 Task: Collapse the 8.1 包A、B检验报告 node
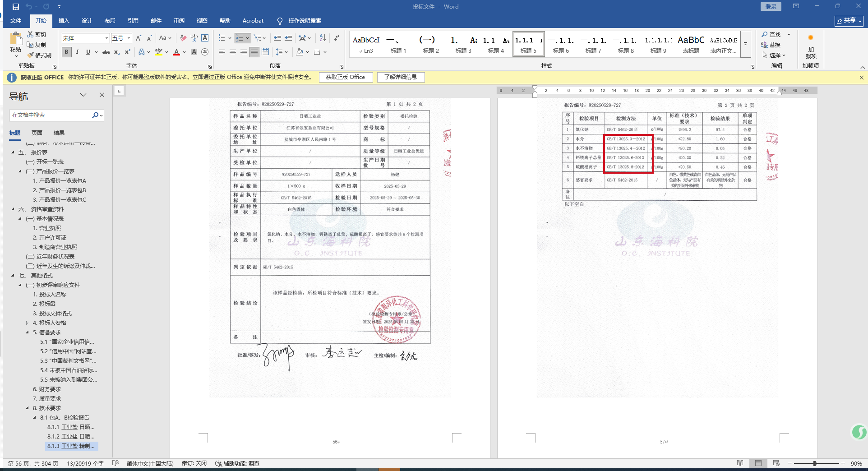click(34, 418)
